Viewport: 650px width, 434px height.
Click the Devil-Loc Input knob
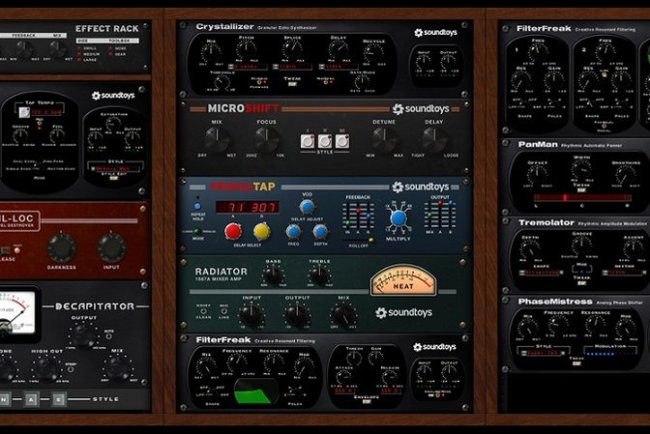tap(111, 248)
